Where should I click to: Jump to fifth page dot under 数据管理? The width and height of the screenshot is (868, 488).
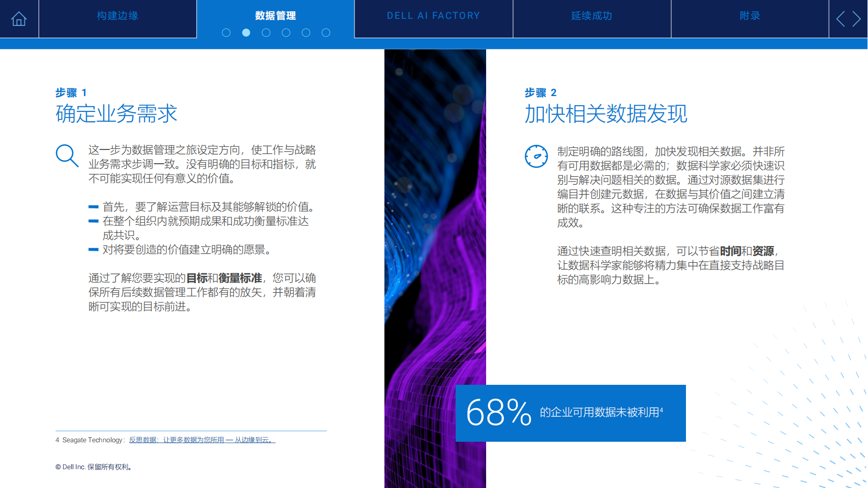(306, 33)
